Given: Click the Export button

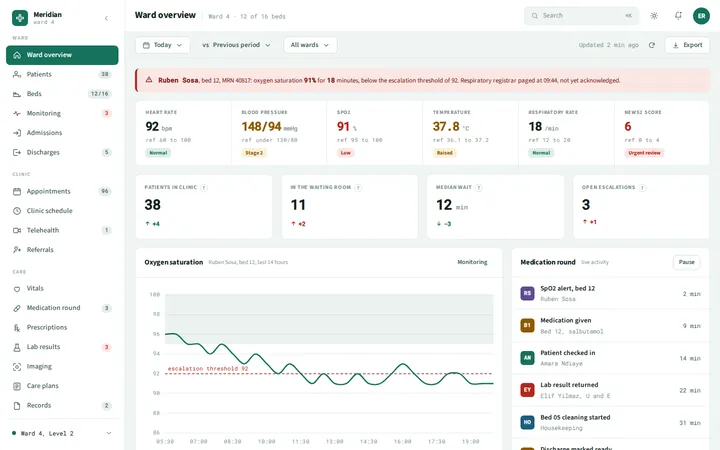Looking at the screenshot, I should click(x=687, y=45).
